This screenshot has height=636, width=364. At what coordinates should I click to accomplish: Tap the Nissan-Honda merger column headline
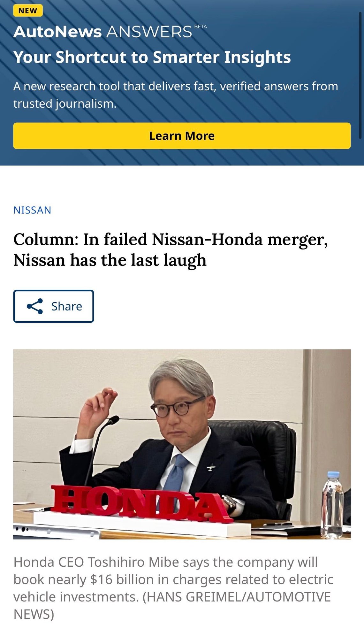point(171,249)
